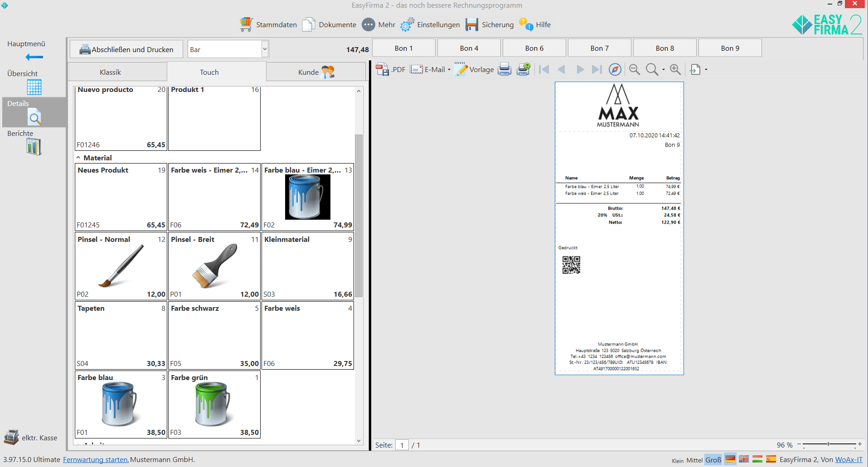Open the Berichte reports icon
Viewport: 868px width, 467px height.
34,147
